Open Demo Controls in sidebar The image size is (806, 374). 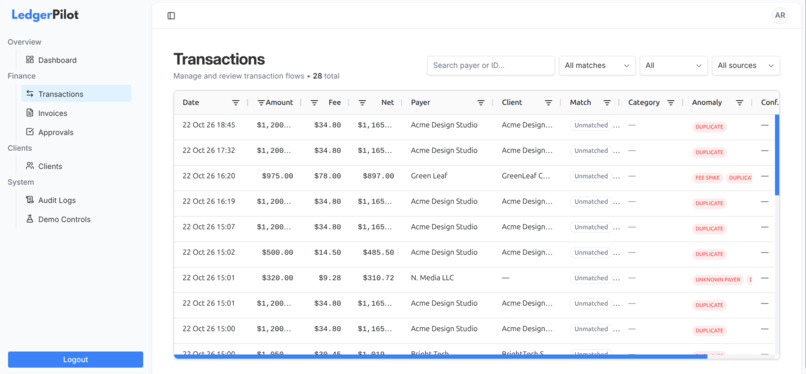tap(76, 219)
